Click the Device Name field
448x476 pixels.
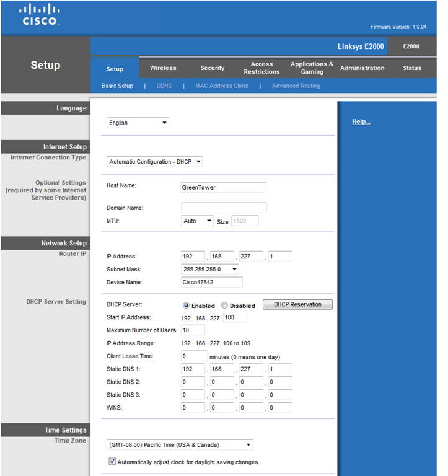[211, 282]
